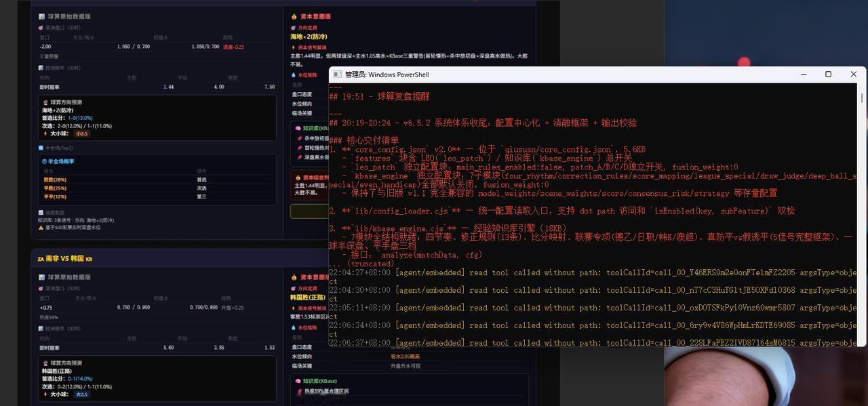The width and height of the screenshot is (868, 406).
Task: Click the 小2.5 badge
Action: 81,134
